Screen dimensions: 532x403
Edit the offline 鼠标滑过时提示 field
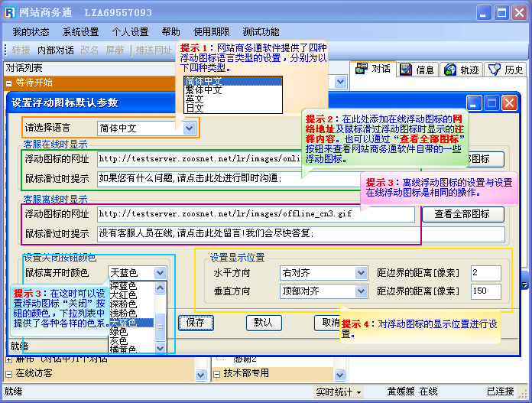tap(301, 234)
